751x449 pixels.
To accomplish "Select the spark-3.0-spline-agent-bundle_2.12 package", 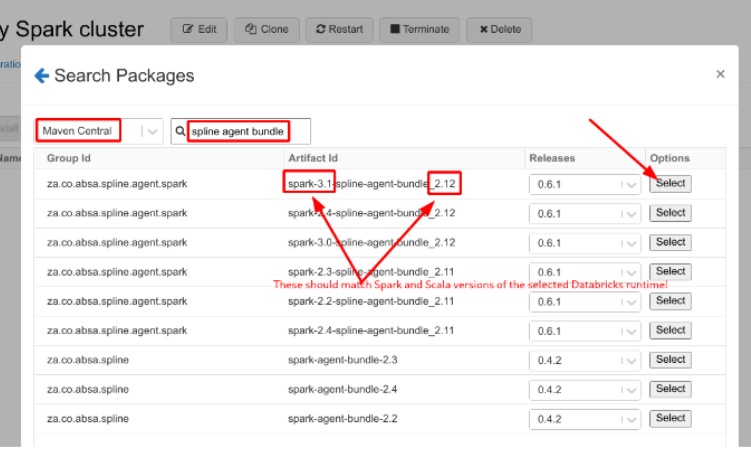I will pos(670,242).
